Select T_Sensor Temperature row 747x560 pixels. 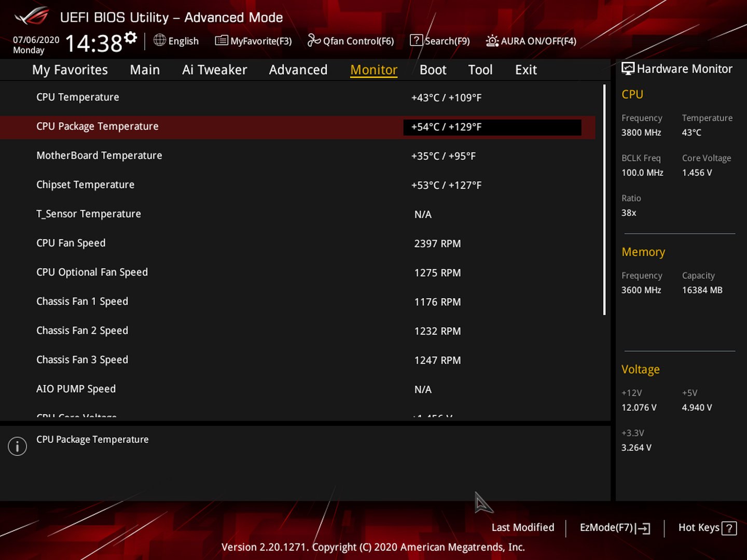(298, 214)
